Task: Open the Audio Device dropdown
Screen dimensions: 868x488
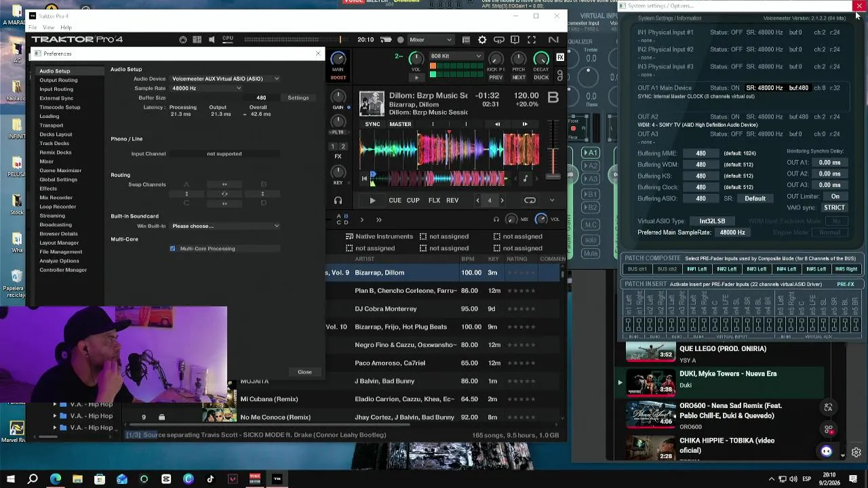Action: [x=224, y=79]
